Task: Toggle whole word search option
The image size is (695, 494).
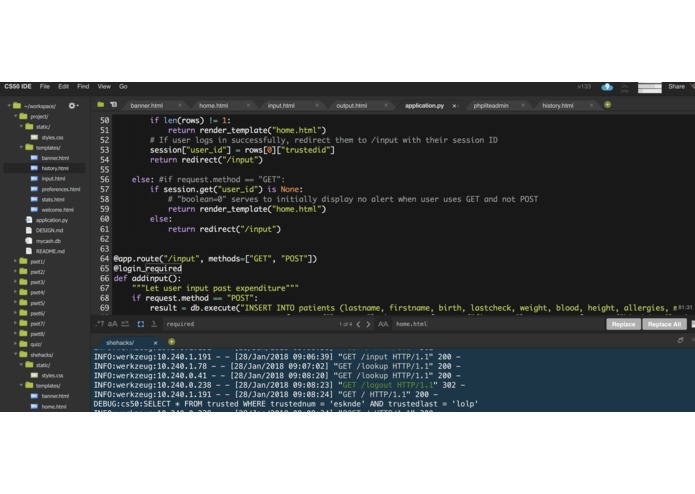Action: click(125, 324)
